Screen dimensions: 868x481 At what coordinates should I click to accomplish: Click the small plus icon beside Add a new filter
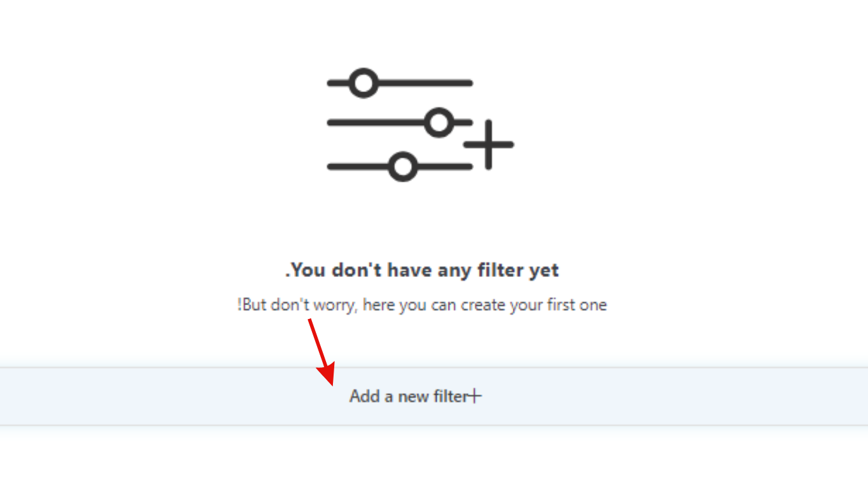tap(475, 396)
